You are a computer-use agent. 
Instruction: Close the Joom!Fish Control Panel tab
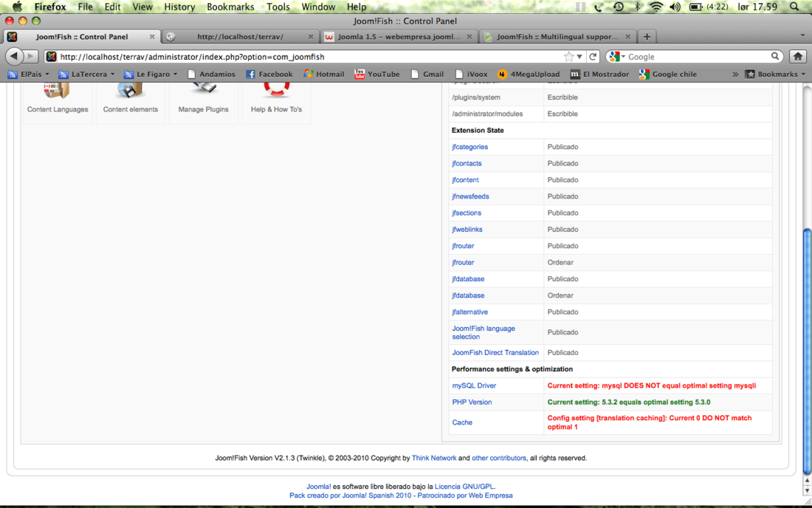click(x=152, y=37)
